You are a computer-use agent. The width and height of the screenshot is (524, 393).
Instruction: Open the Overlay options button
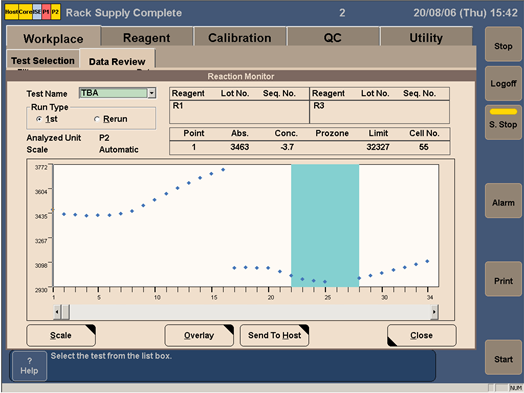click(199, 335)
